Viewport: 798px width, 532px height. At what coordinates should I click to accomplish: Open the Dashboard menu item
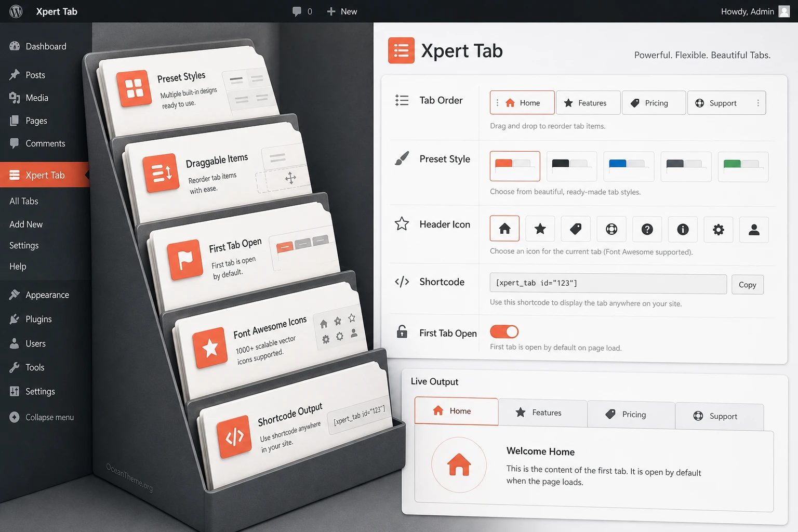click(46, 46)
